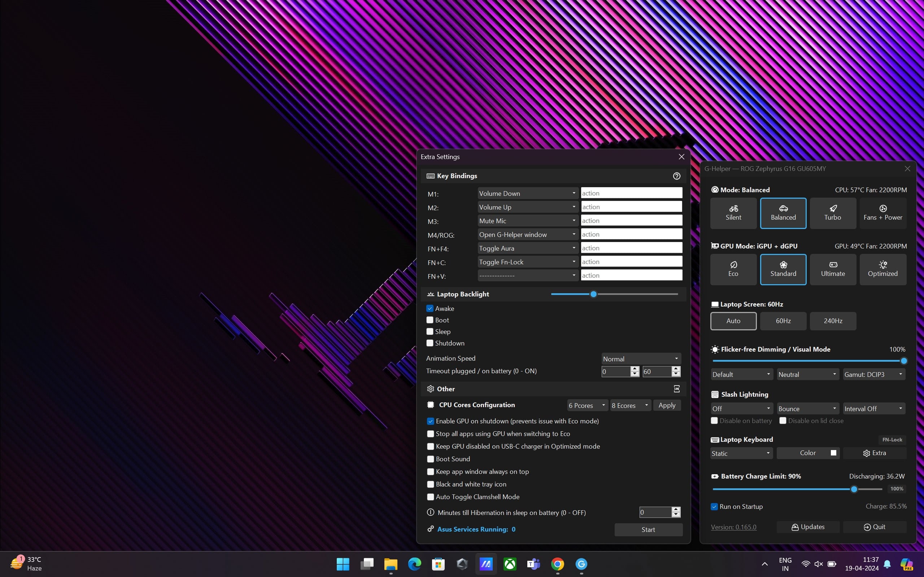Screen dimensions: 924x577
Task: Expand the Slash Lightning animation dropdown
Action: [x=807, y=408]
